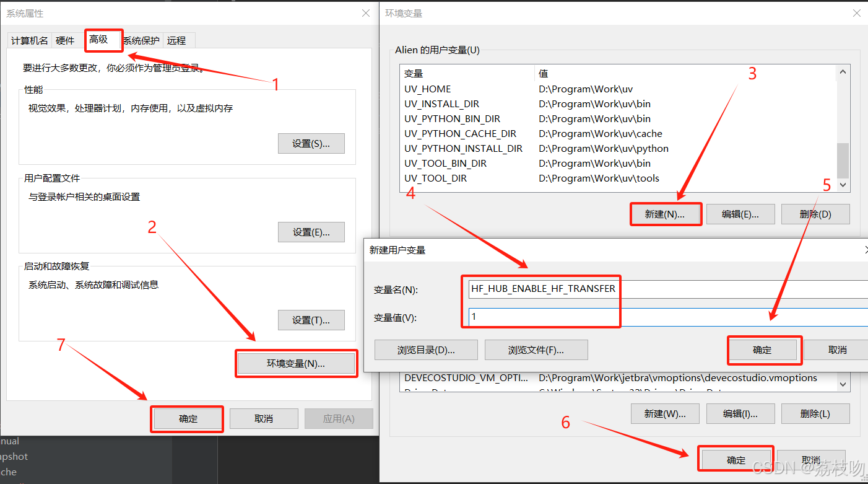Open 环境变量(N)... dialog button

[296, 364]
